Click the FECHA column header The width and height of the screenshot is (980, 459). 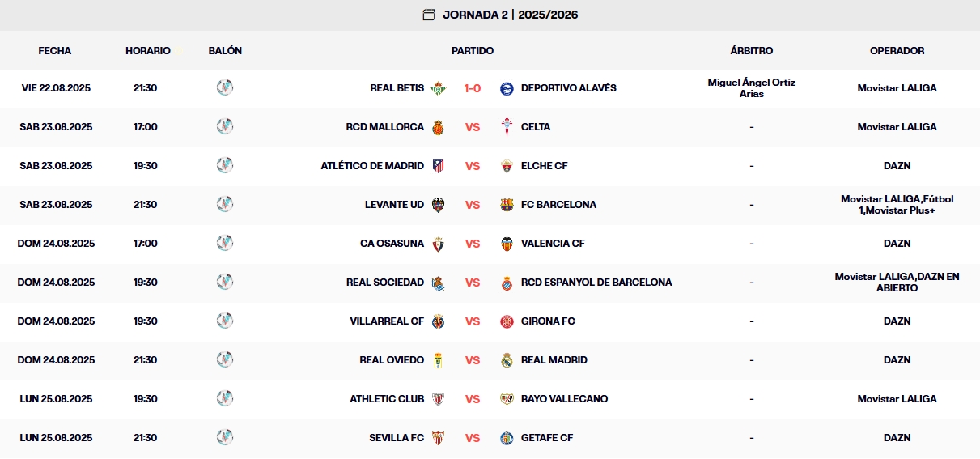pyautogui.click(x=55, y=50)
